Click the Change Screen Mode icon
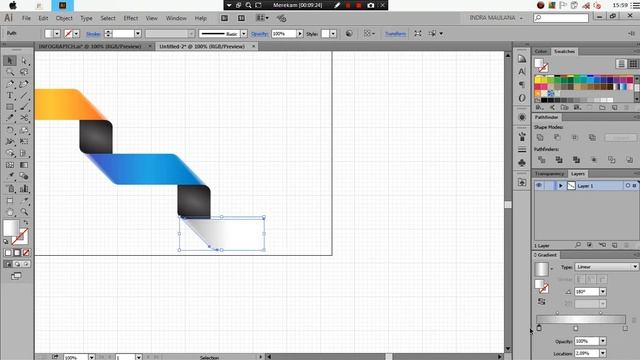The image size is (640, 360). (x=16, y=276)
